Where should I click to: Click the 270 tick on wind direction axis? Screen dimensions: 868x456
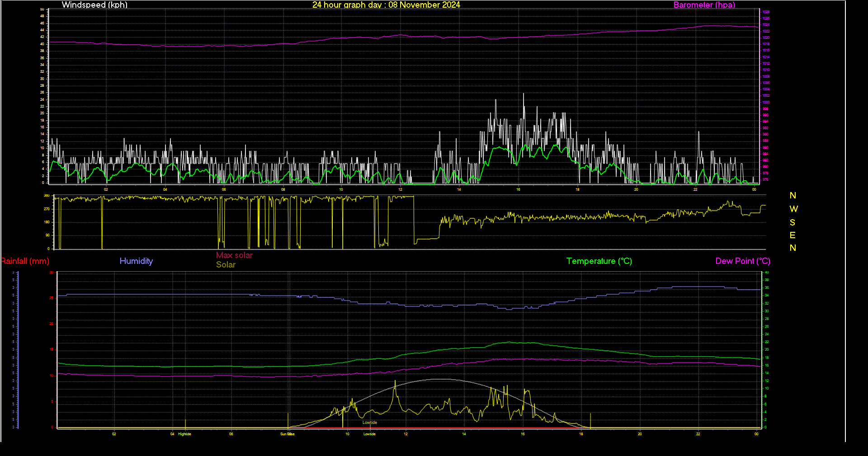click(x=47, y=209)
